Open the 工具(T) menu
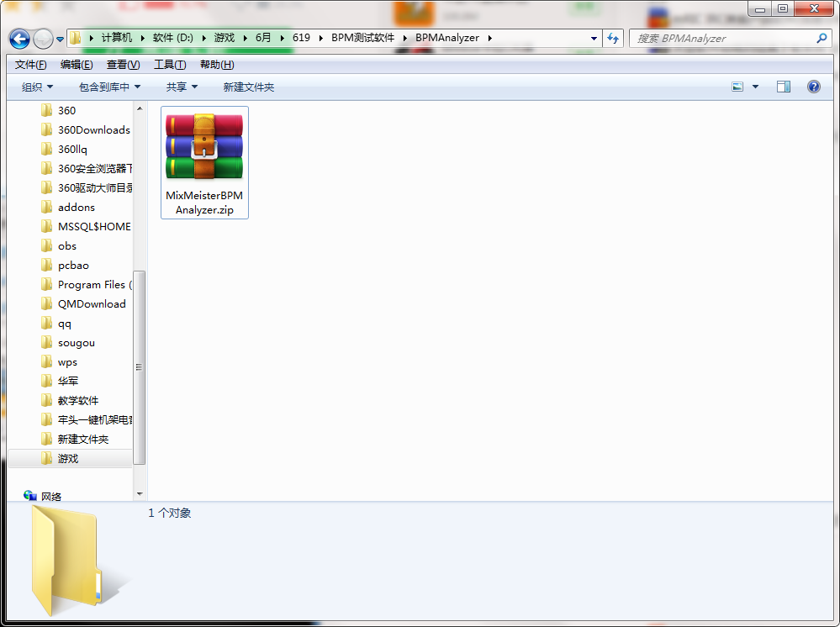This screenshot has width=840, height=627. click(x=170, y=65)
